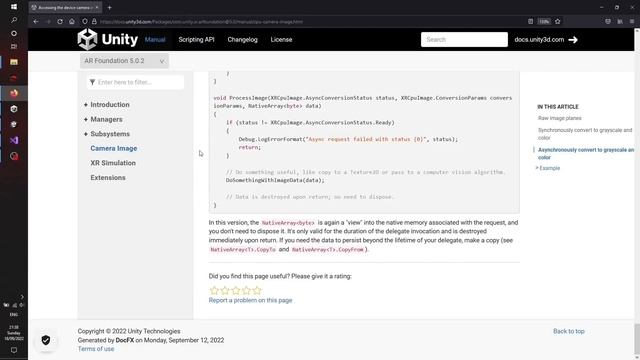Click the ENG language indicator

click(x=14, y=315)
